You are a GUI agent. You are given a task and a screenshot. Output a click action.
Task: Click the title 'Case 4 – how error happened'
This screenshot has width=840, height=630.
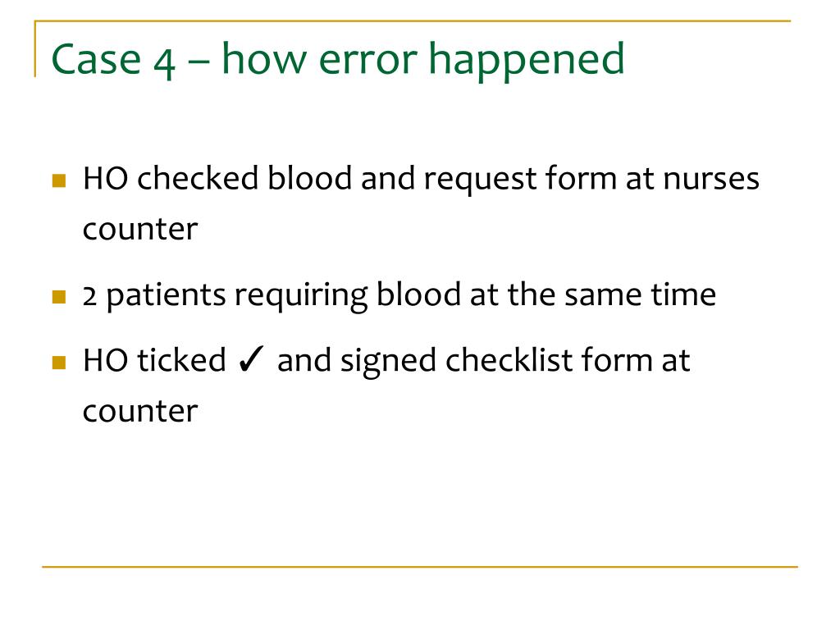[x=338, y=59]
